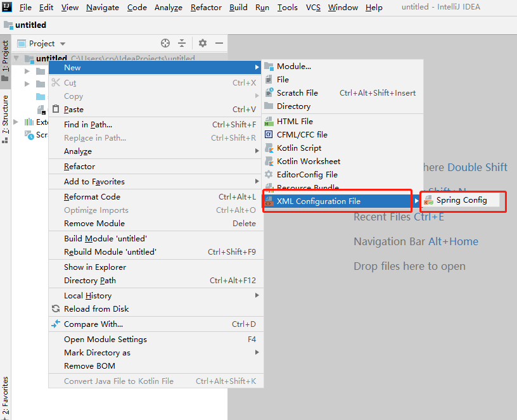Click the CFML/CFC file icon

269,134
